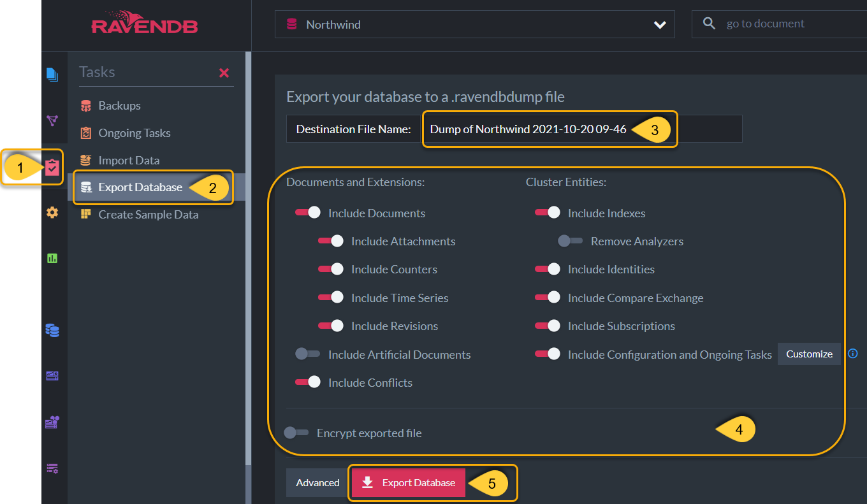Image resolution: width=867 pixels, height=504 pixels.
Task: Toggle Include Indexes switch
Action: 547,213
